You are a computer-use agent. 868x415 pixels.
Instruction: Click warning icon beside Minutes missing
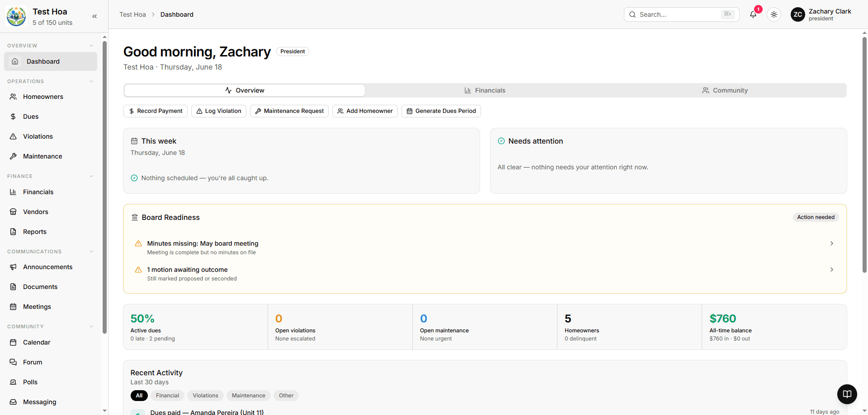(138, 243)
